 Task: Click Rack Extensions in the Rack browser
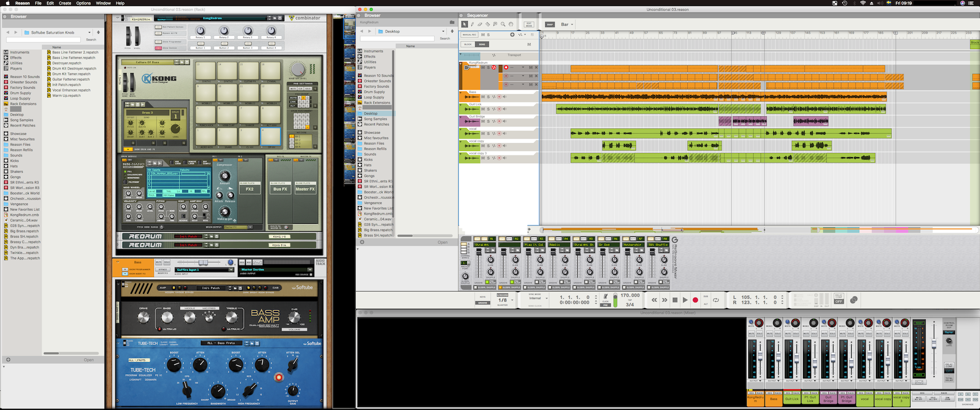23,104
